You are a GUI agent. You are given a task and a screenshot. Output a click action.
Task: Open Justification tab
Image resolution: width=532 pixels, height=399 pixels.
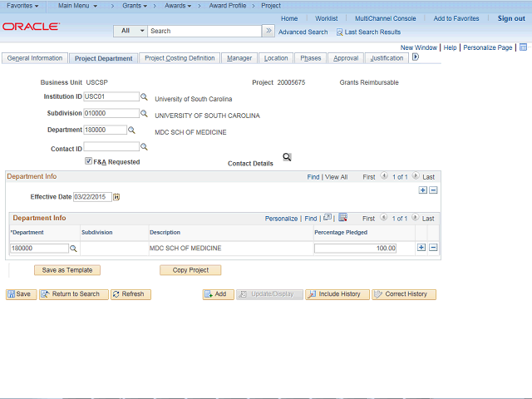pyautogui.click(x=387, y=58)
